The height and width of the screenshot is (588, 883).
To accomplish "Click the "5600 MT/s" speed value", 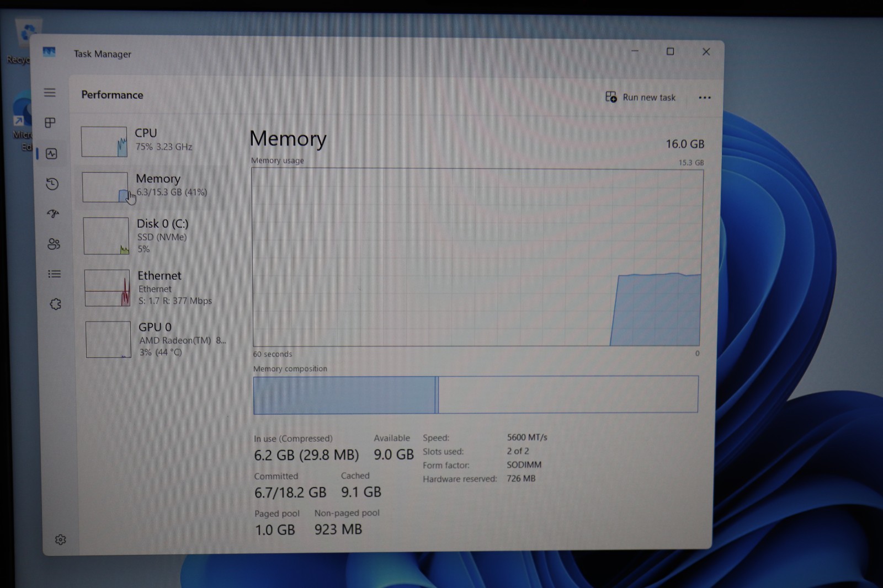I will click(527, 437).
